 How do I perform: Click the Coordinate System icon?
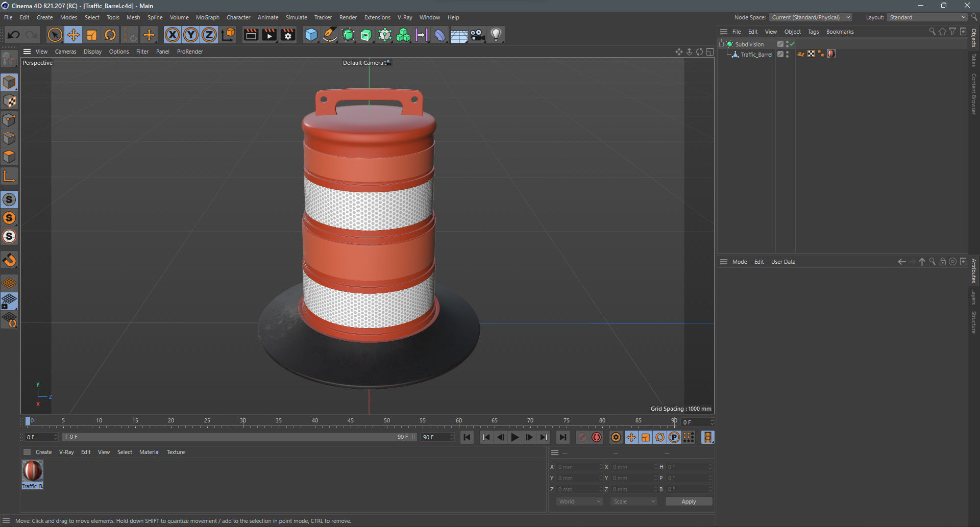pyautogui.click(x=228, y=35)
